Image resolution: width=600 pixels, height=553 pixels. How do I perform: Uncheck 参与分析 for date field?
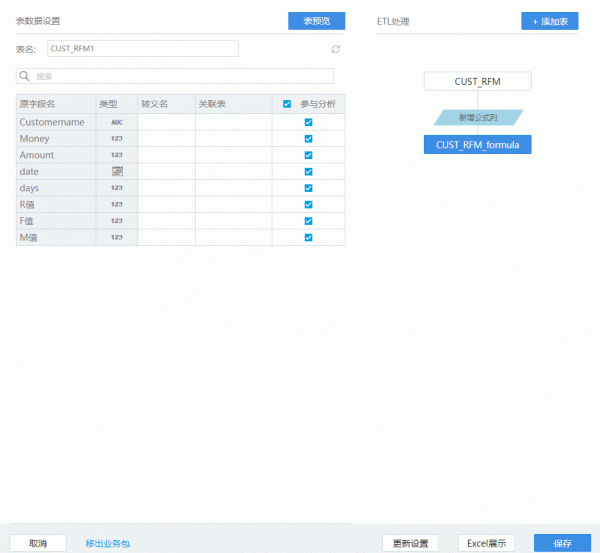click(308, 171)
